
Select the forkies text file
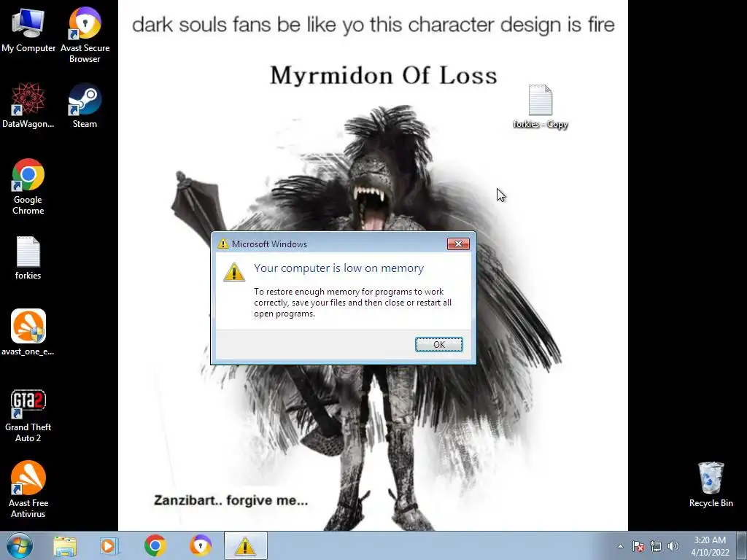coord(28,257)
